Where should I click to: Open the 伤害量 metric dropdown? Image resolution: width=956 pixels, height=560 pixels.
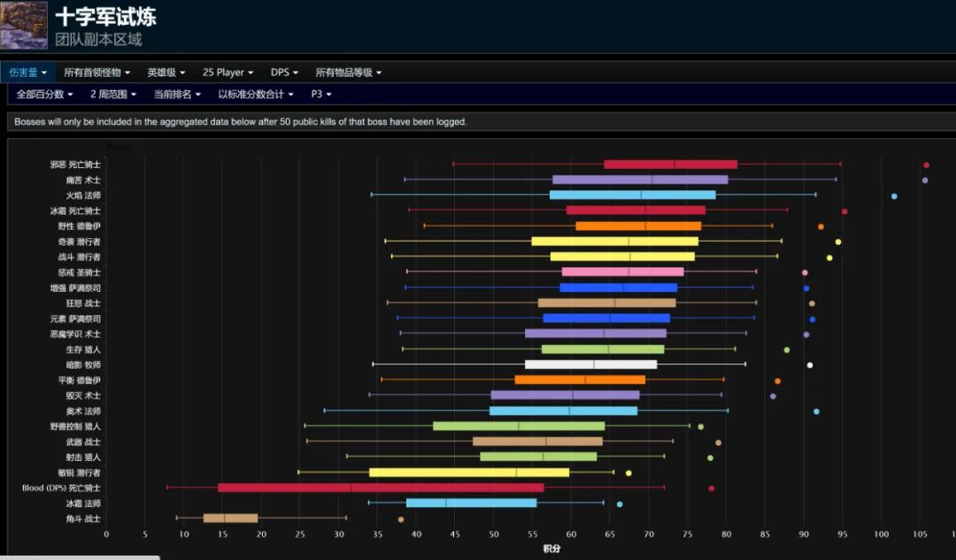click(x=27, y=73)
